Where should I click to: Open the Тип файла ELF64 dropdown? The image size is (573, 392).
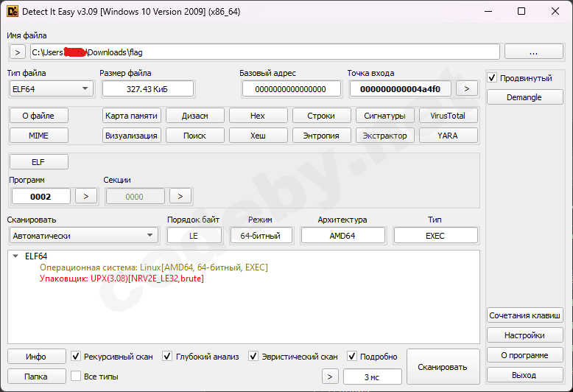coord(51,89)
